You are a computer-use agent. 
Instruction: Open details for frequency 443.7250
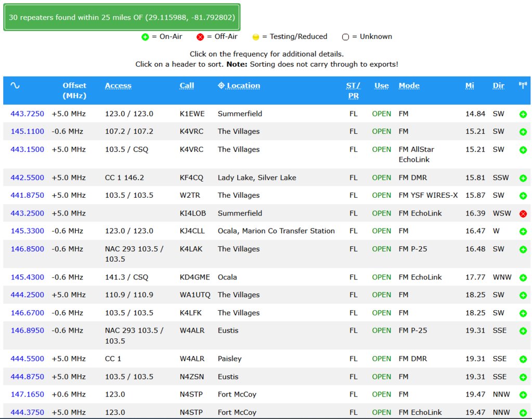27,114
